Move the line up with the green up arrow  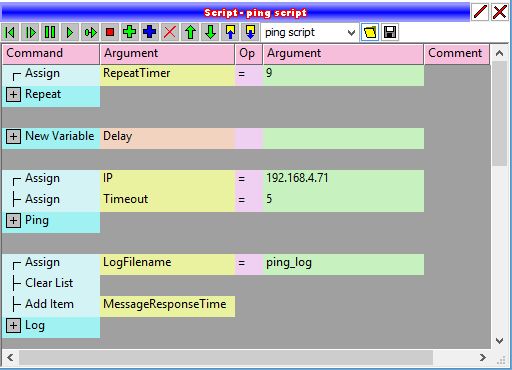190,32
